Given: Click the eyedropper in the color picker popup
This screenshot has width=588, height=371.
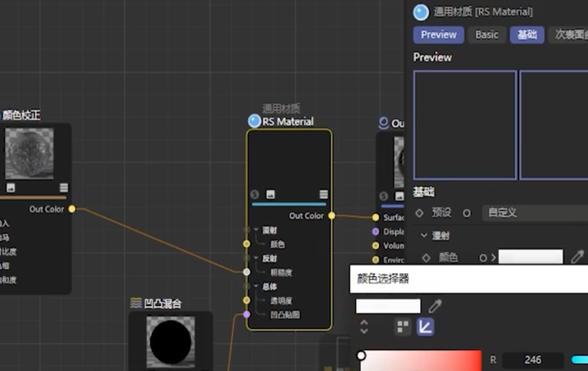Looking at the screenshot, I should [x=435, y=306].
